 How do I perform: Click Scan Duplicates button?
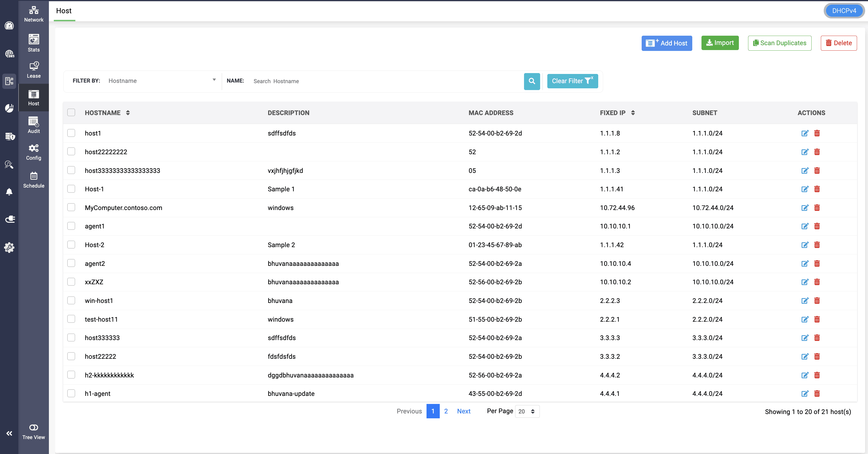point(780,43)
